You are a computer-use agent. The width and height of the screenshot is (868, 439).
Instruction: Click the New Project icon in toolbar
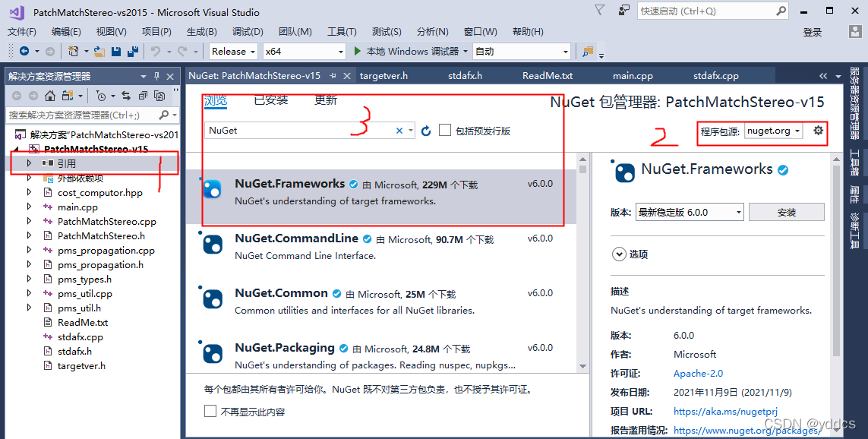pyautogui.click(x=73, y=51)
